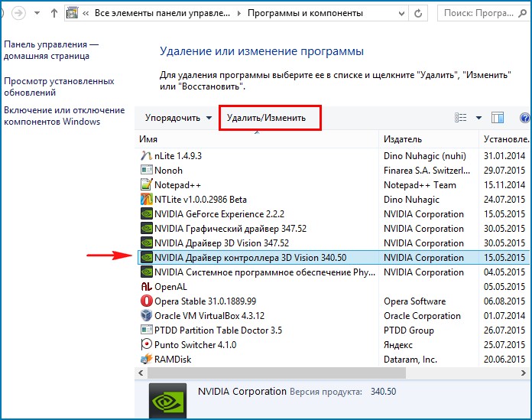
Task: Click the Opera Stable red O icon
Action: 146,301
